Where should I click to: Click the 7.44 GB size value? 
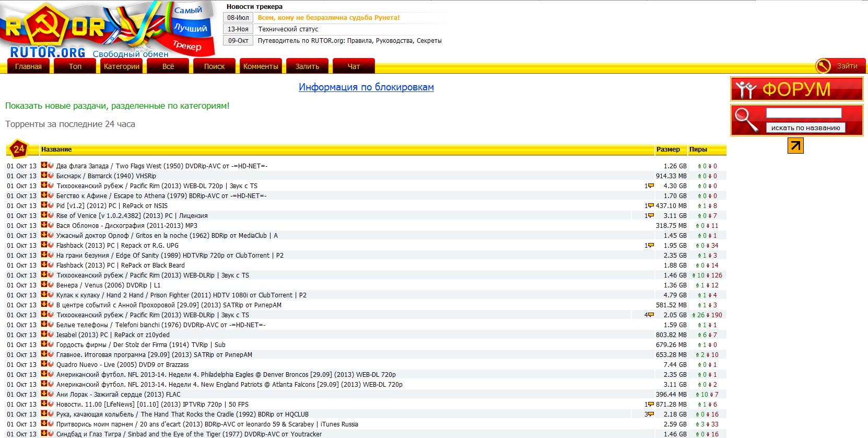pos(675,364)
